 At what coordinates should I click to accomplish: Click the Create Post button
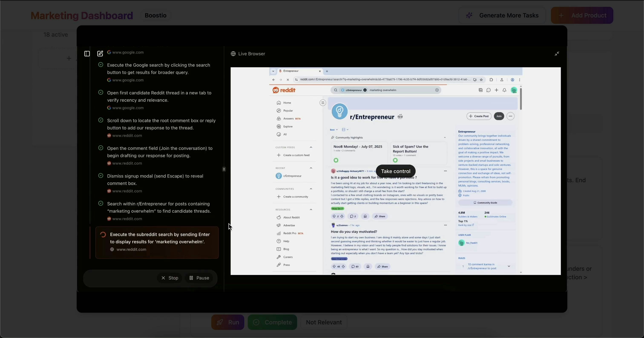(x=479, y=116)
